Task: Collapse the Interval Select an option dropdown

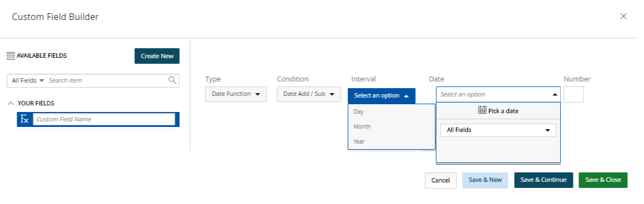Action: pos(381,96)
